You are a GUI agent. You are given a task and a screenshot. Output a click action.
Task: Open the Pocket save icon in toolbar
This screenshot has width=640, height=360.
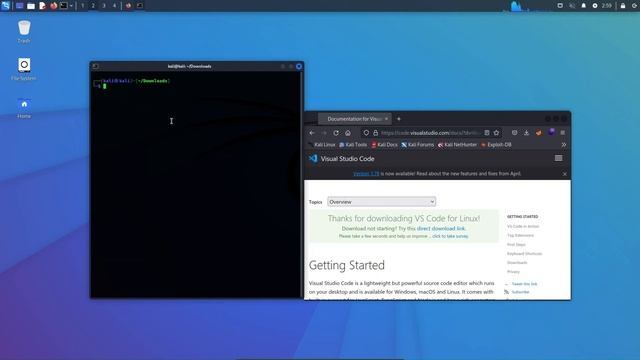pos(514,133)
